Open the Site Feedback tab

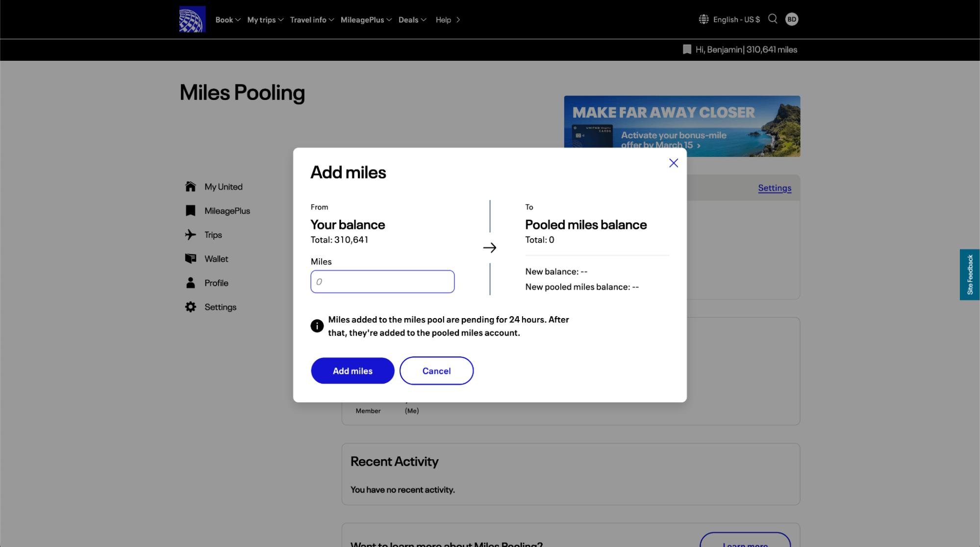tap(970, 274)
